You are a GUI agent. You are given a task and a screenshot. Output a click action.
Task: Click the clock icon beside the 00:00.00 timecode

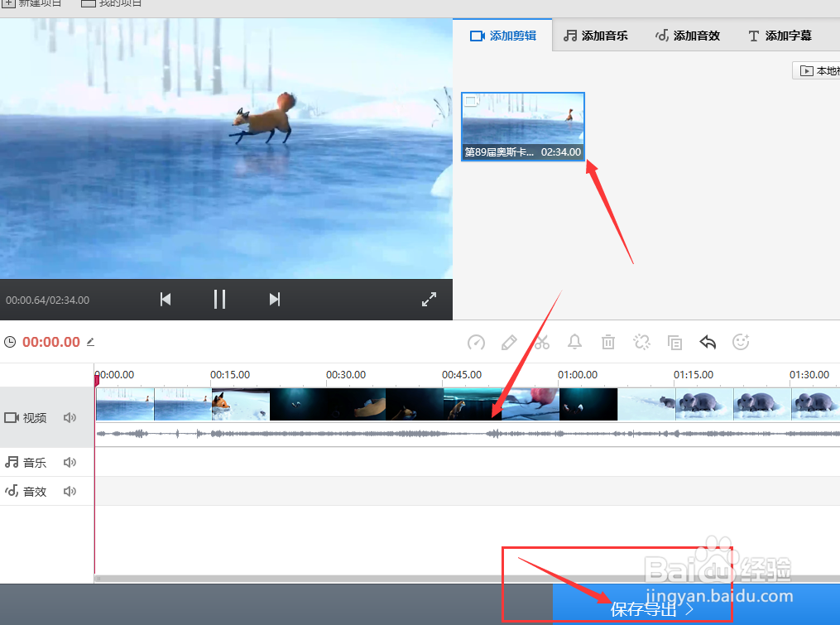click(x=10, y=342)
